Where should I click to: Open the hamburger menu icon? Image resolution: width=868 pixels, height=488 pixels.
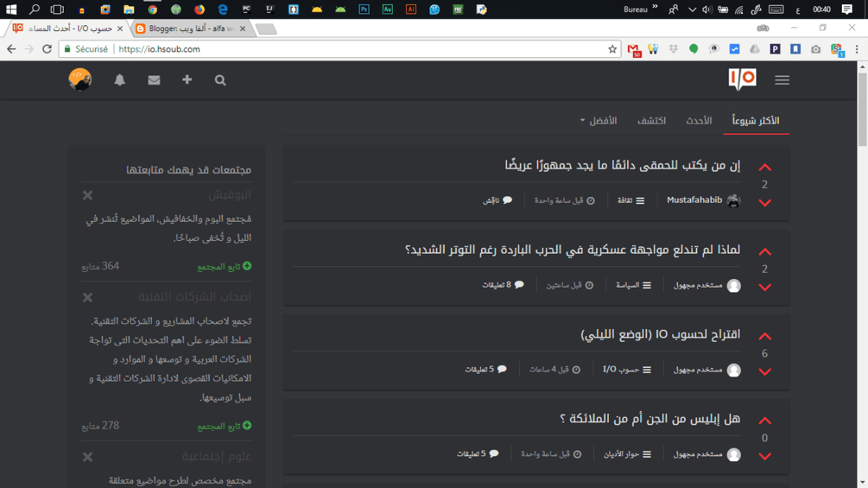(782, 80)
